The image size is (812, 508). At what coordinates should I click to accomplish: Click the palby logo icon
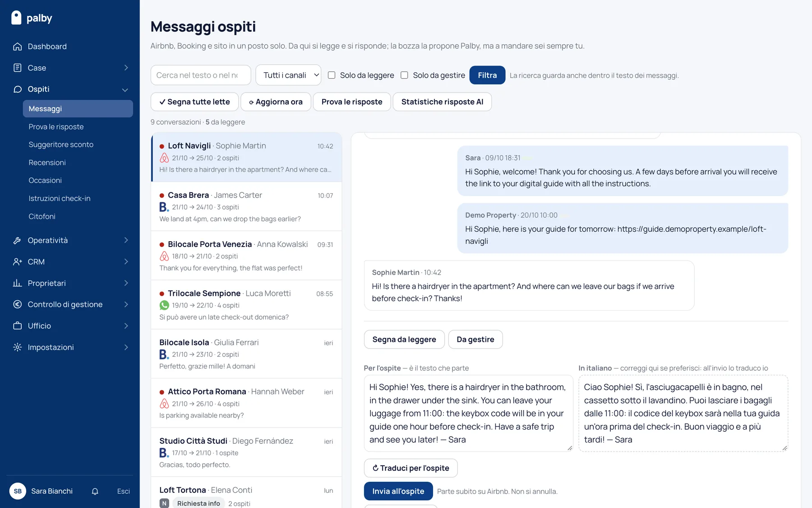(x=16, y=18)
